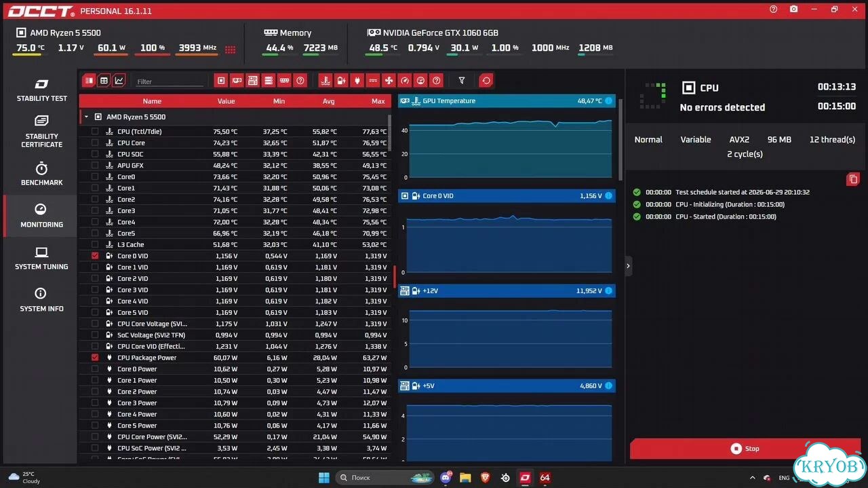Click the funnel filter icon
This screenshot has height=488, width=868.
click(x=462, y=81)
